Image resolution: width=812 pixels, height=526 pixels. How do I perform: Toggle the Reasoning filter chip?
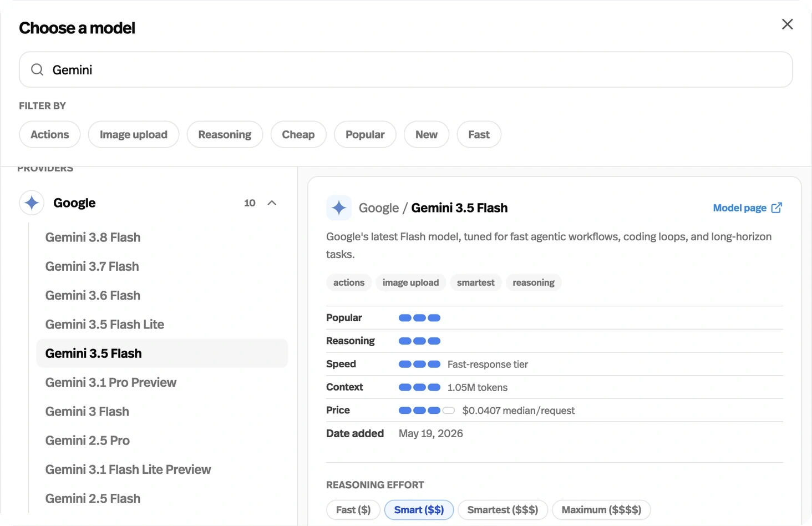pyautogui.click(x=225, y=134)
